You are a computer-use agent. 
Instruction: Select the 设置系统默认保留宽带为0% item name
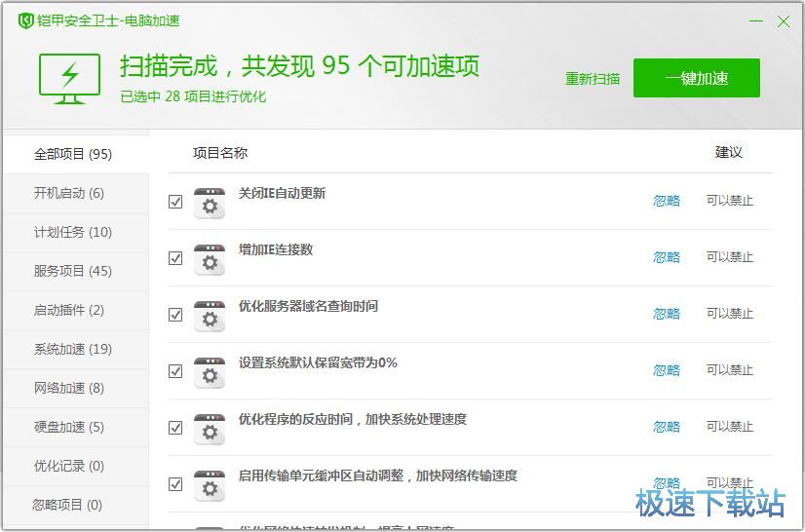(318, 363)
